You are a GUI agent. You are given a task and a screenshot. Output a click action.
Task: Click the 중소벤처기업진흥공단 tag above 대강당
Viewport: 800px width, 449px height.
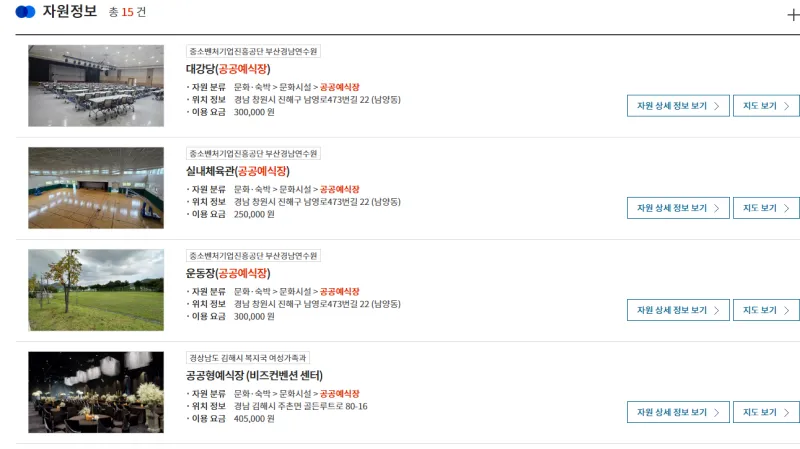[253, 51]
